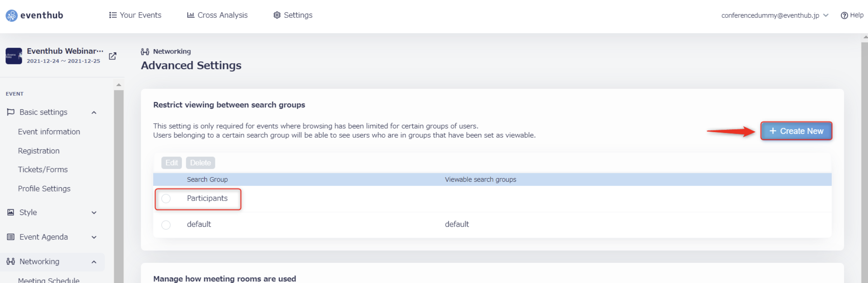The height and width of the screenshot is (283, 868).
Task: Open Event information in sidebar
Action: 49,132
